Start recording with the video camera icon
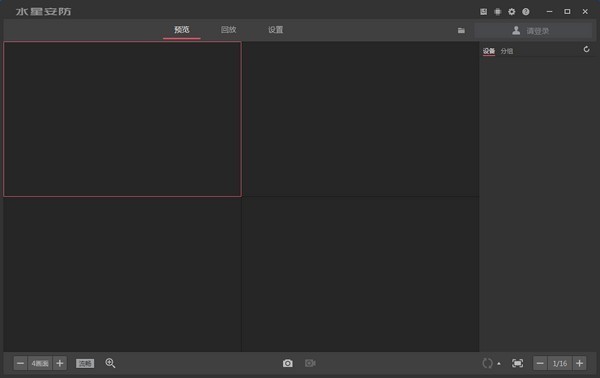The height and width of the screenshot is (378, 600). (310, 363)
